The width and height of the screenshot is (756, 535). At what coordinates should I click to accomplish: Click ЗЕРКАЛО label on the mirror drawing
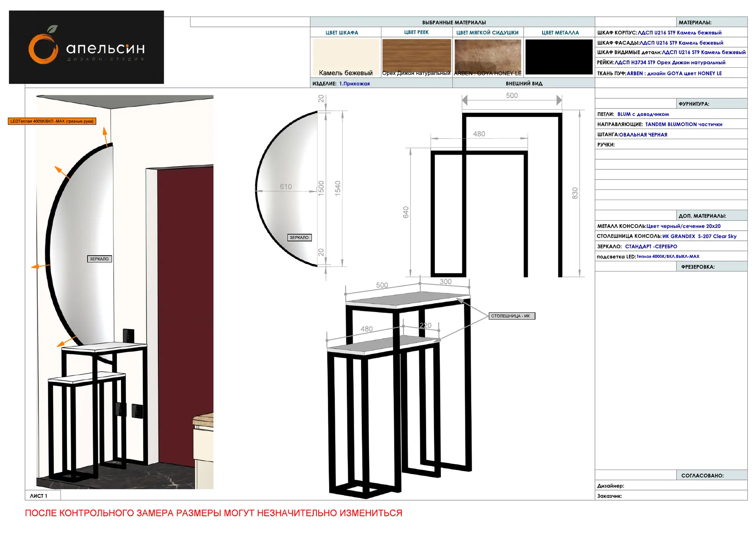pyautogui.click(x=299, y=237)
